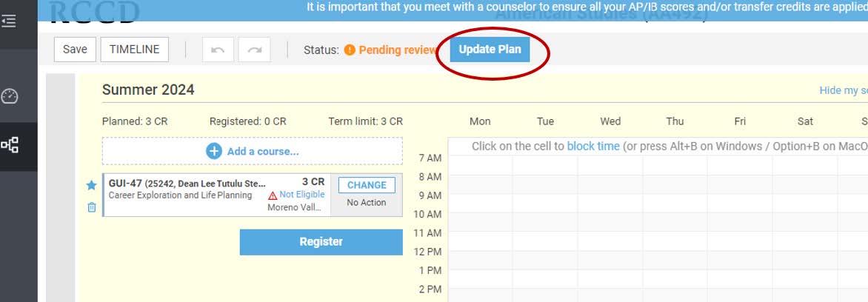
Task: Click the Update Plan button
Action: [490, 50]
